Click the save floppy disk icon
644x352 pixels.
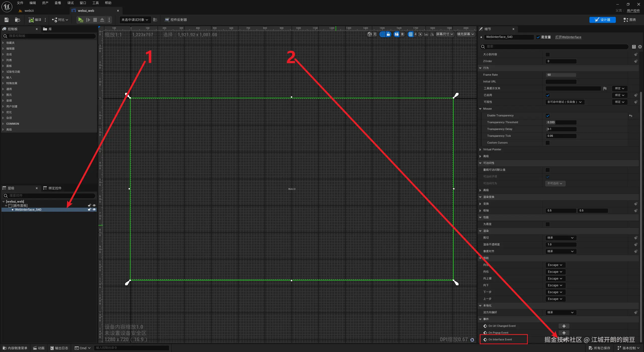tap(7, 20)
